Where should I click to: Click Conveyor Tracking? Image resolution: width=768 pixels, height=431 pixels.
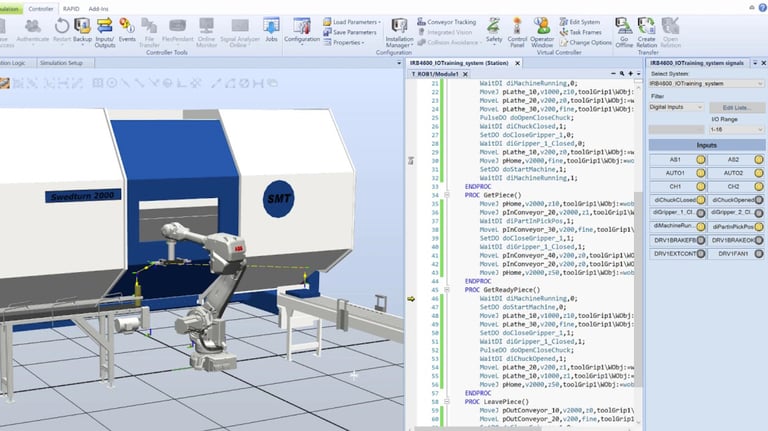click(446, 22)
